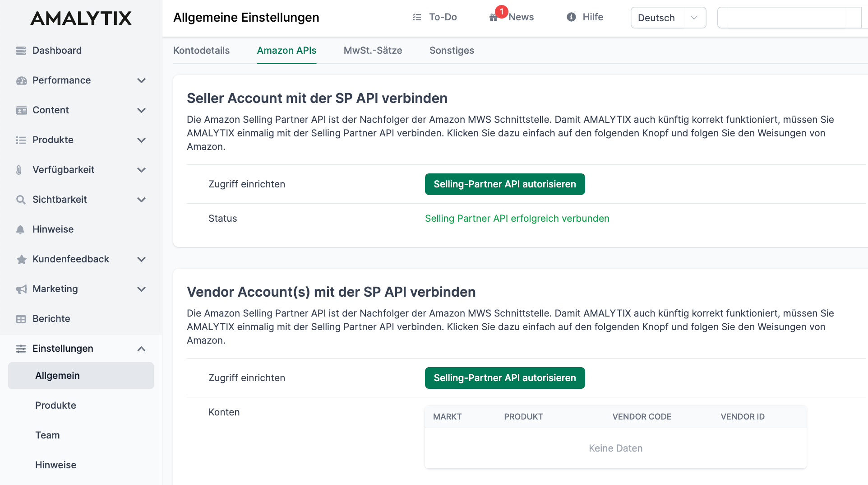Switch to the Sonstiges tab

coord(452,51)
